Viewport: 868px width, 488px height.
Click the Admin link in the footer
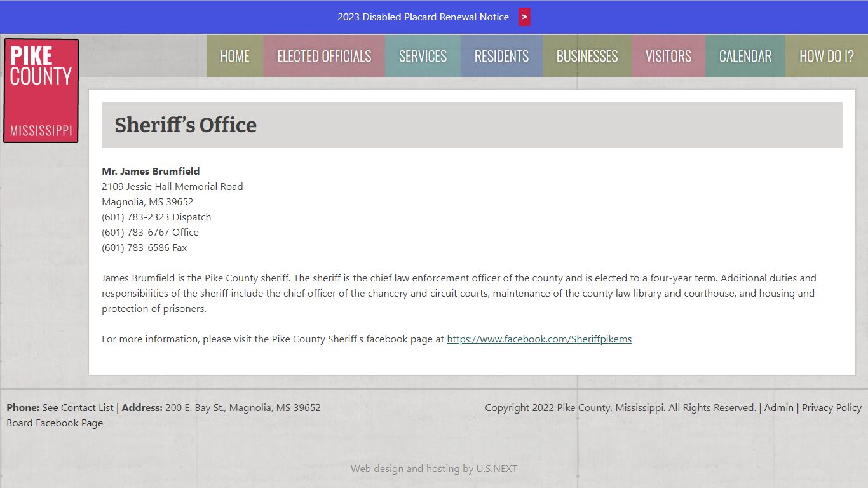(x=778, y=408)
